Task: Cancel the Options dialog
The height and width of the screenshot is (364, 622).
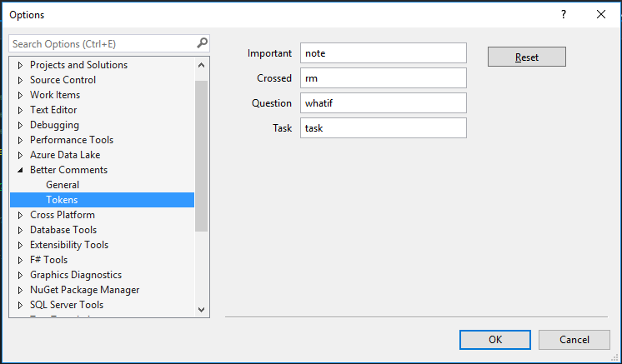Action: 574,339
